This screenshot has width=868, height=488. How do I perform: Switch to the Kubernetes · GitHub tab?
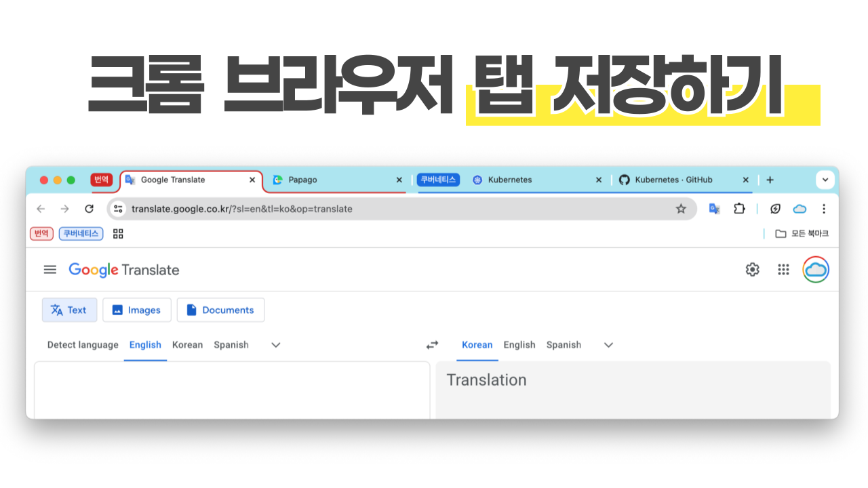pos(684,180)
